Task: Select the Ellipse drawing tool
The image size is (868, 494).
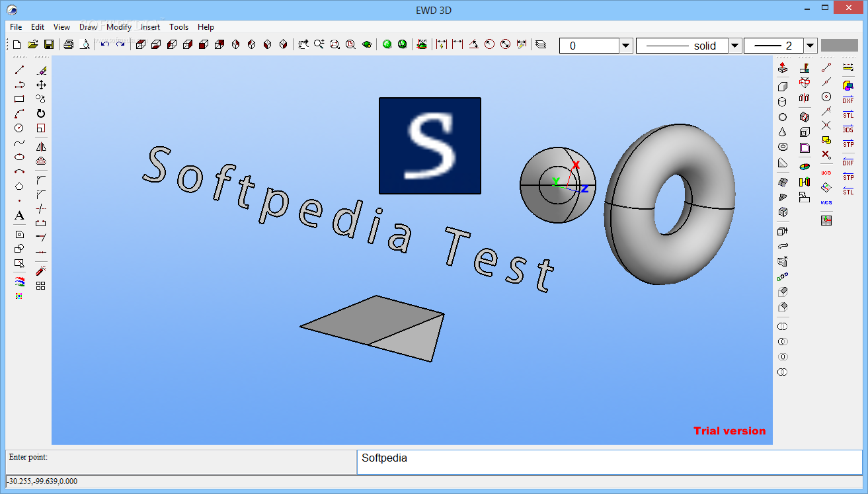Action: (x=19, y=157)
